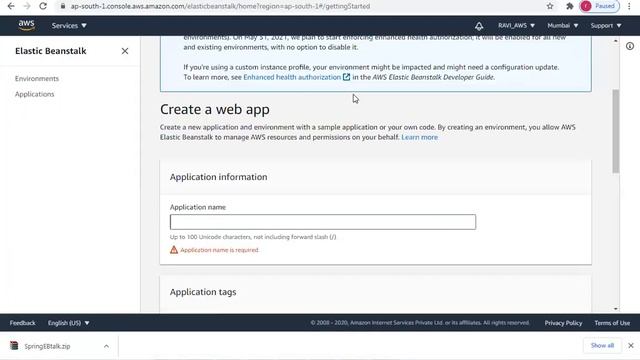Viewport: 640px width, 360px height.
Task: Reload the page with the refresh icon
Action: coord(43,6)
